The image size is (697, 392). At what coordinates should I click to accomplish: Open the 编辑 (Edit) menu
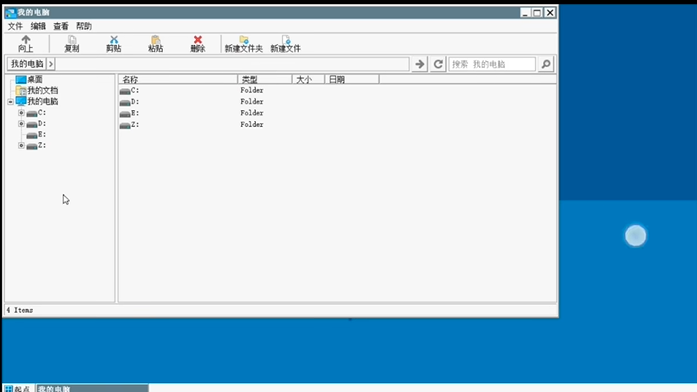click(x=38, y=26)
